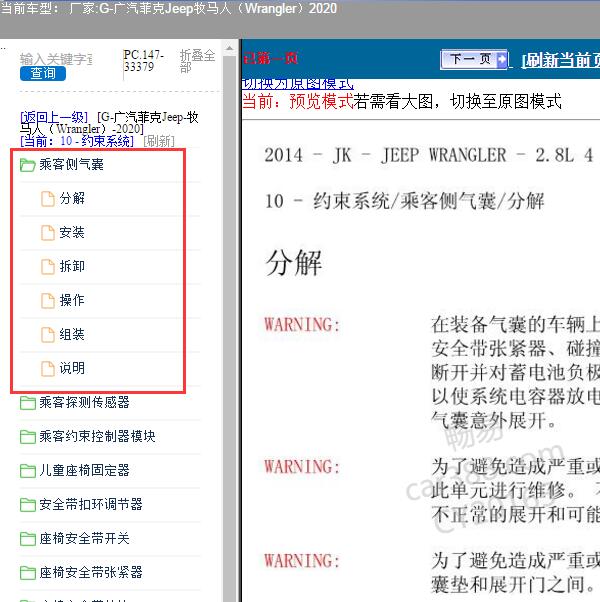The image size is (600, 602).
Task: Click the 分解 heading in document
Action: (x=294, y=263)
